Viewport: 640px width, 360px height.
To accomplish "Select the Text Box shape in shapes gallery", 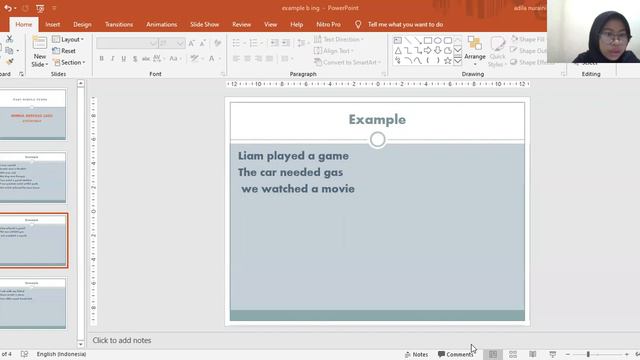I will [398, 40].
